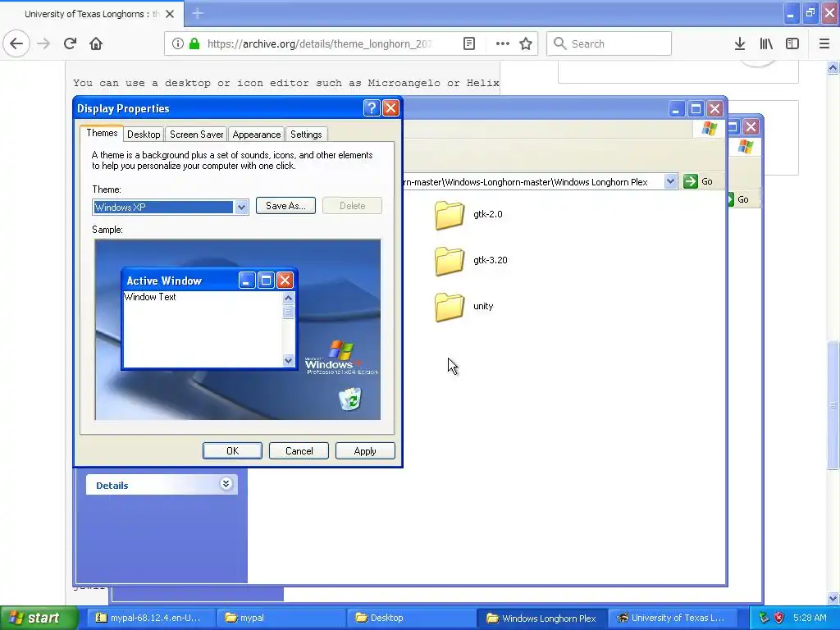840x630 pixels.
Task: Open the Screen Saver tab
Action: point(197,135)
